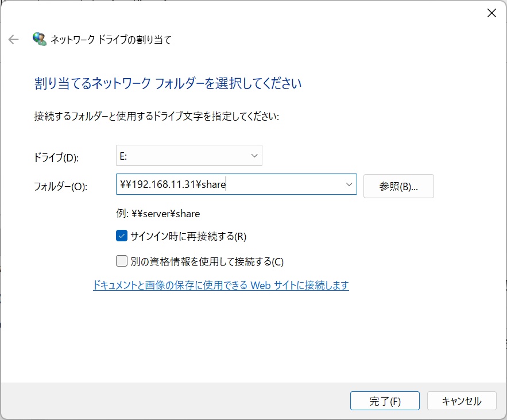Image resolution: width=507 pixels, height=420 pixels.
Task: Open the Web サイトに接続します link
Action: 220,286
